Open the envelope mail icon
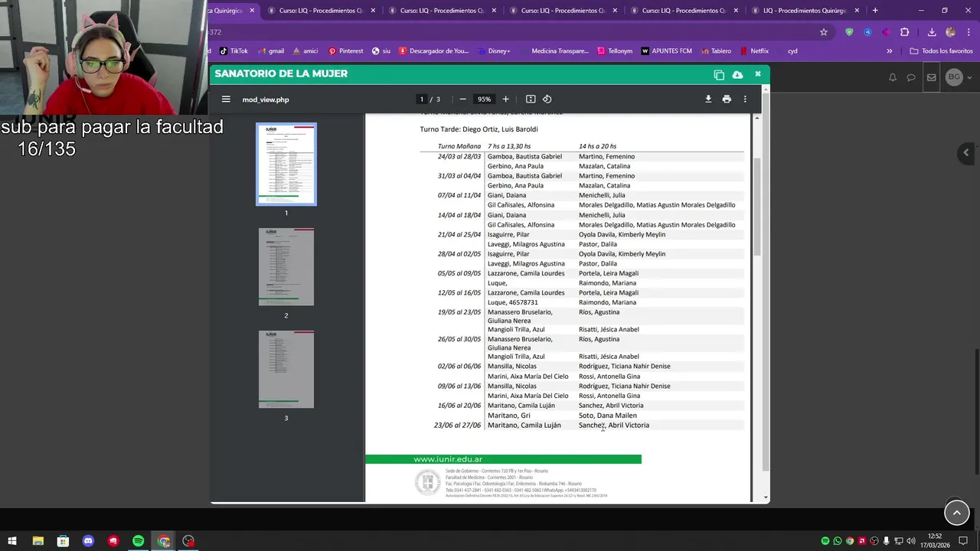The image size is (980, 551). pyautogui.click(x=931, y=77)
